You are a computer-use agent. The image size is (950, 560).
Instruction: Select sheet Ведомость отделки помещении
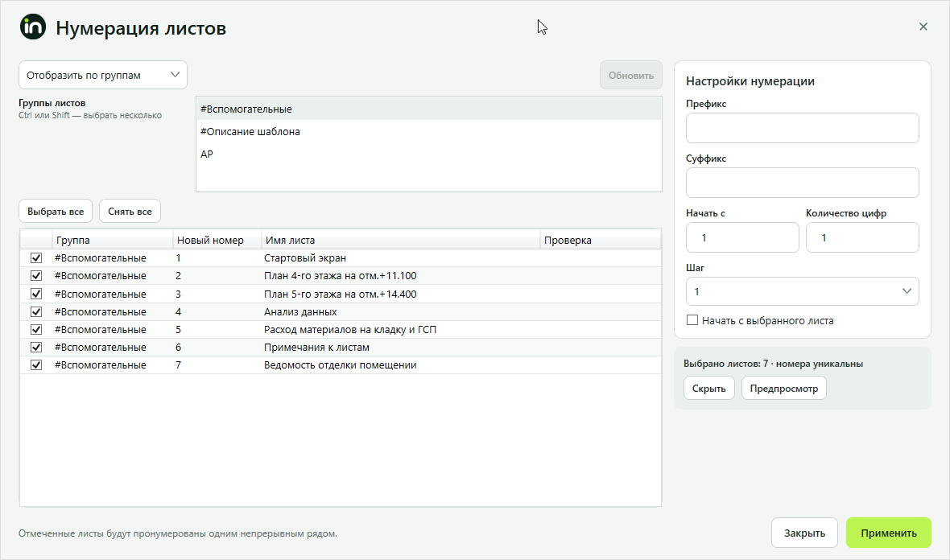coord(340,365)
